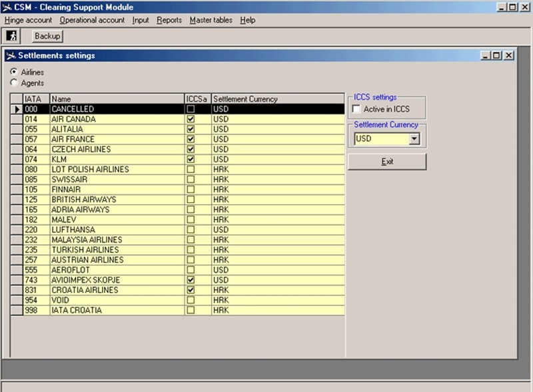Toggle the Active in ICCS checkbox
This screenshot has height=392, width=533.
356,108
